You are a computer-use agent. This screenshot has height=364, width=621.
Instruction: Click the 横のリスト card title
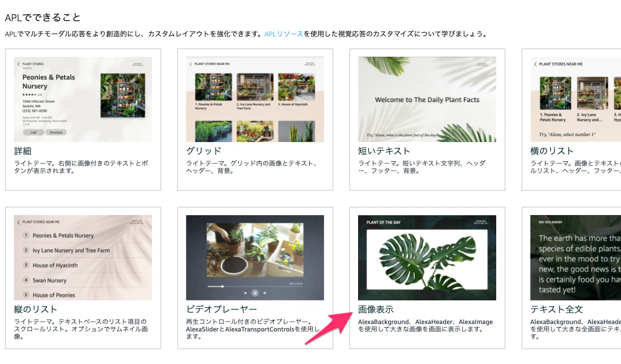[552, 151]
